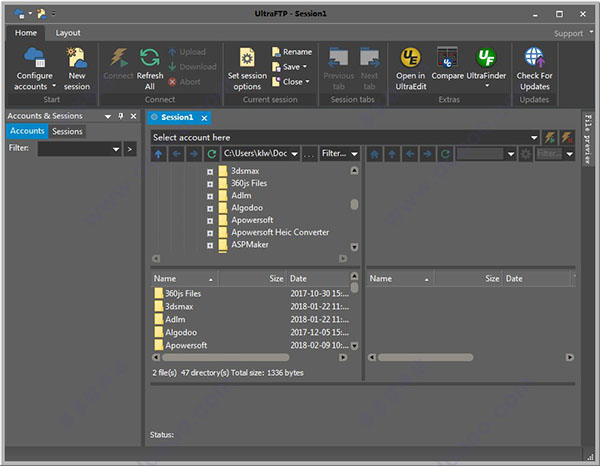The image size is (600, 466).
Task: Refresh the remote pane
Action: [x=445, y=154]
